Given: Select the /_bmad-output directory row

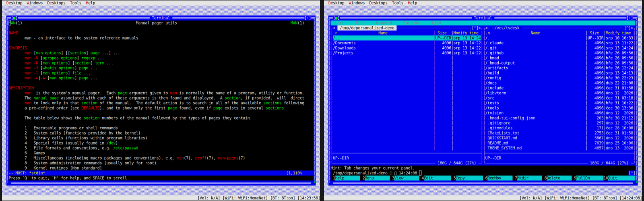Looking at the screenshot, I should [559, 63].
